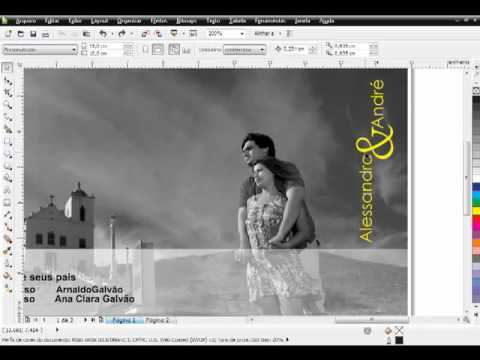Click the horizontal scrollbar under the canvas

pyautogui.click(x=371, y=320)
